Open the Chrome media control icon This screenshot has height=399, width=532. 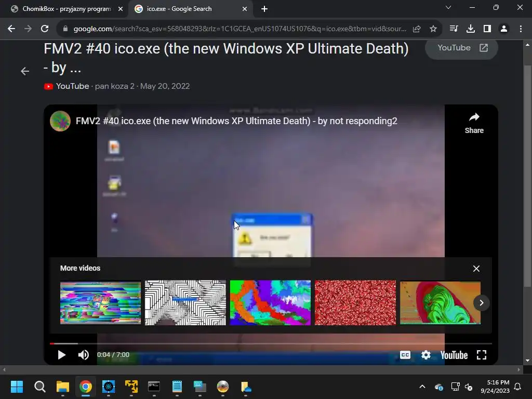(x=454, y=29)
